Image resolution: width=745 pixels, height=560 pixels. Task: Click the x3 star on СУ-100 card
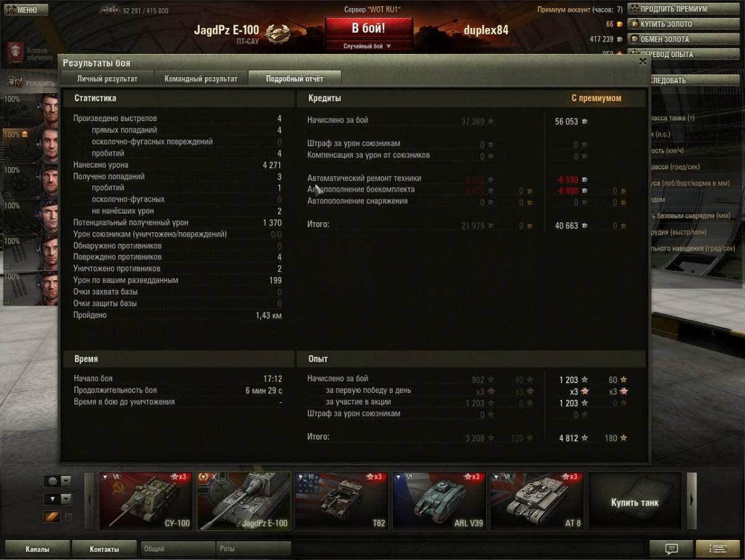[179, 477]
